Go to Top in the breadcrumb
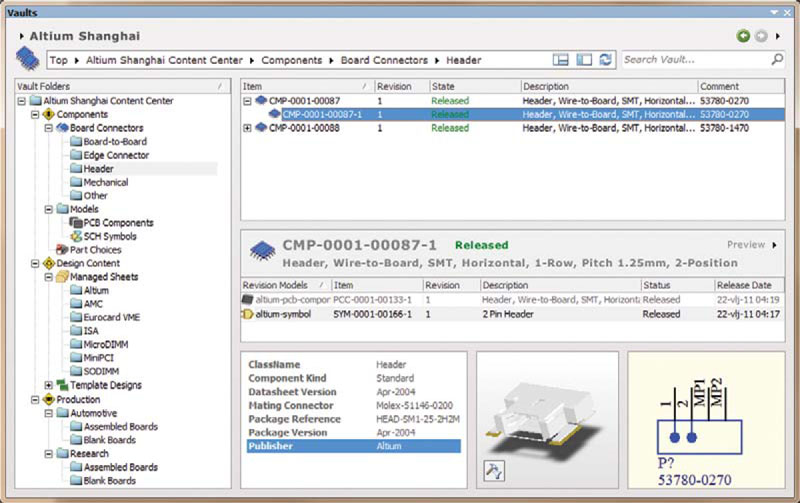This screenshot has width=800, height=503. [x=59, y=60]
